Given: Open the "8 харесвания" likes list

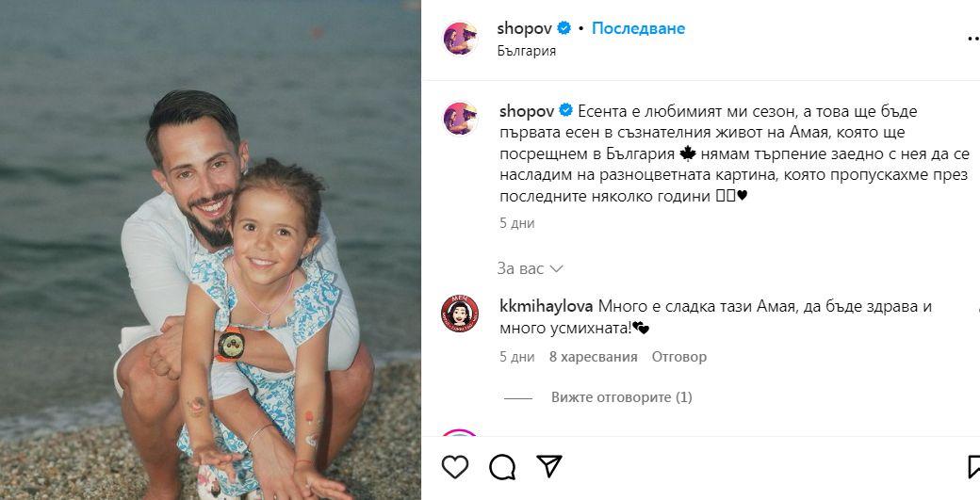Looking at the screenshot, I should (x=593, y=357).
